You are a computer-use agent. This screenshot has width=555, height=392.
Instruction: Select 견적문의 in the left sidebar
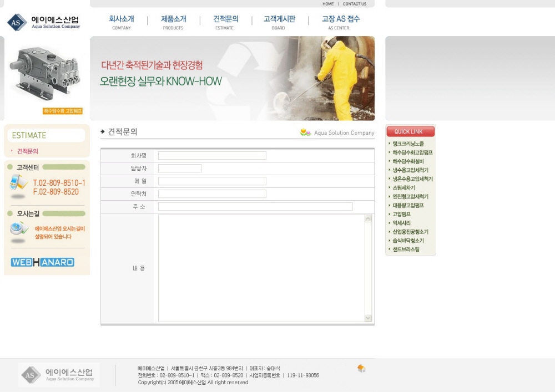(28, 151)
